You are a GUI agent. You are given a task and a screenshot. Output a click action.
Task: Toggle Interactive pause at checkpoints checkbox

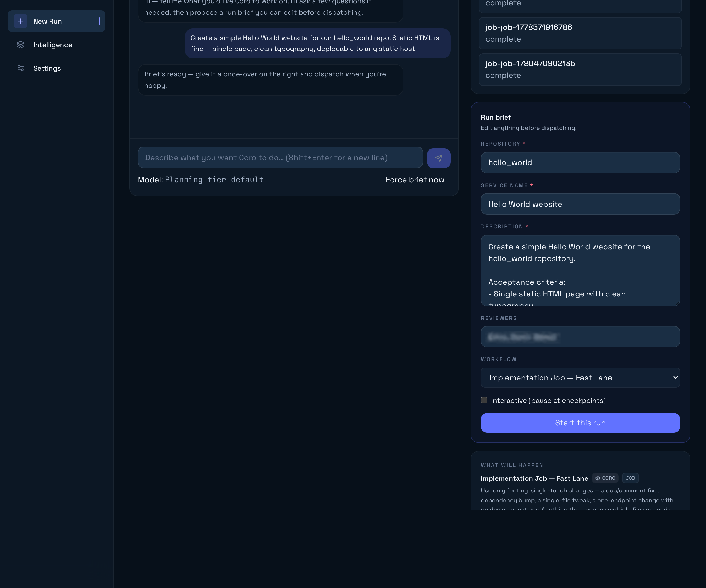click(x=484, y=400)
